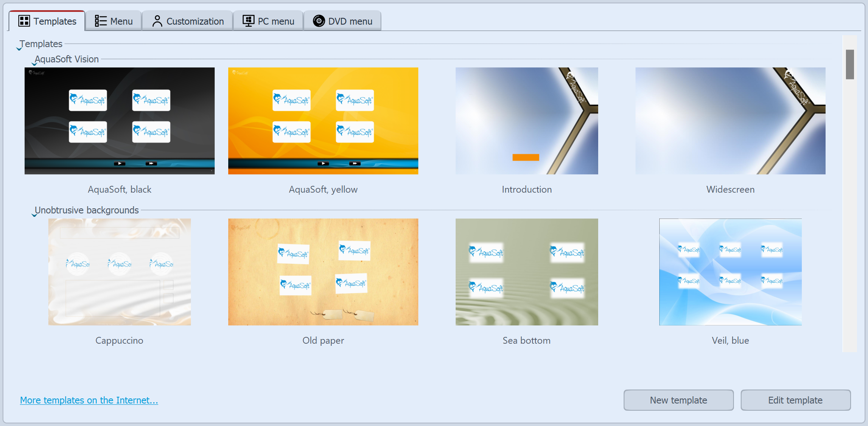Click the PC menu monitor icon
Viewport: 868px width, 426px height.
tap(248, 20)
